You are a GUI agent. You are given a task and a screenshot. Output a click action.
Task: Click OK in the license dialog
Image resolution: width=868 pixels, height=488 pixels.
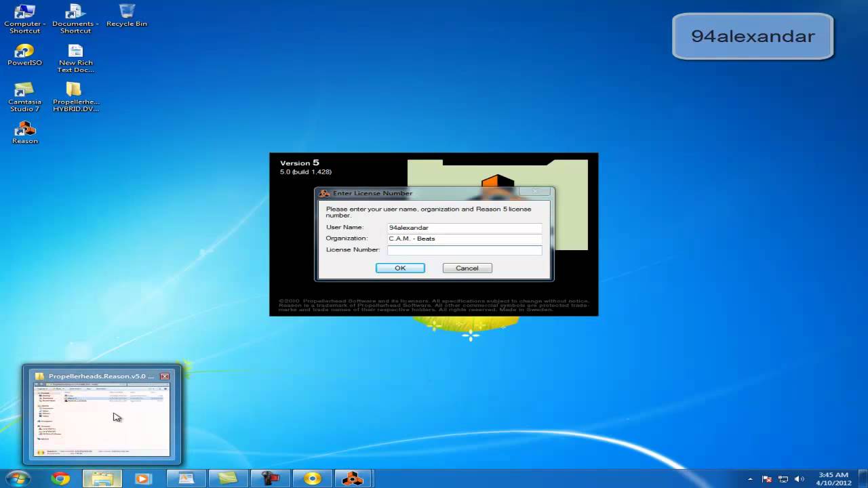400,268
